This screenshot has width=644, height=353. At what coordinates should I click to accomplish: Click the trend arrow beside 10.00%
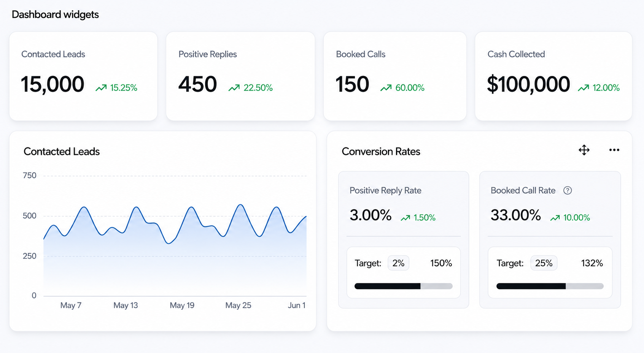point(555,218)
